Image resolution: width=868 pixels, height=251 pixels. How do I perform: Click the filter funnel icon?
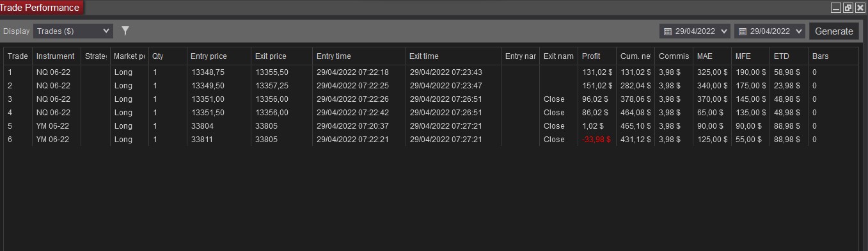tap(125, 31)
